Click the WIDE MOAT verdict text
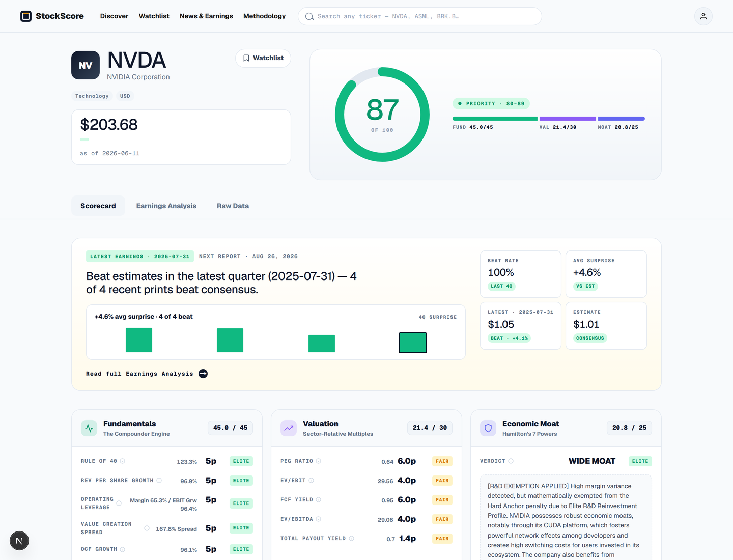The width and height of the screenshot is (733, 560). pyautogui.click(x=592, y=461)
